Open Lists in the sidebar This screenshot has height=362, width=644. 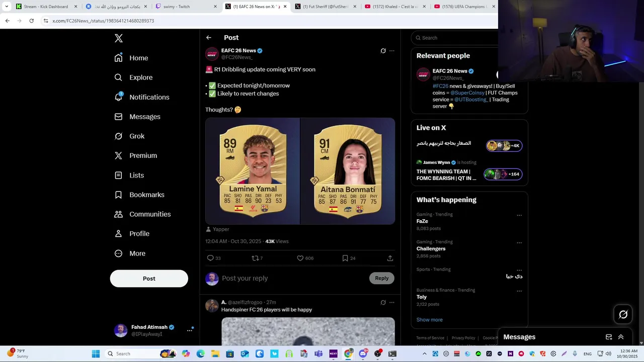click(x=129, y=175)
